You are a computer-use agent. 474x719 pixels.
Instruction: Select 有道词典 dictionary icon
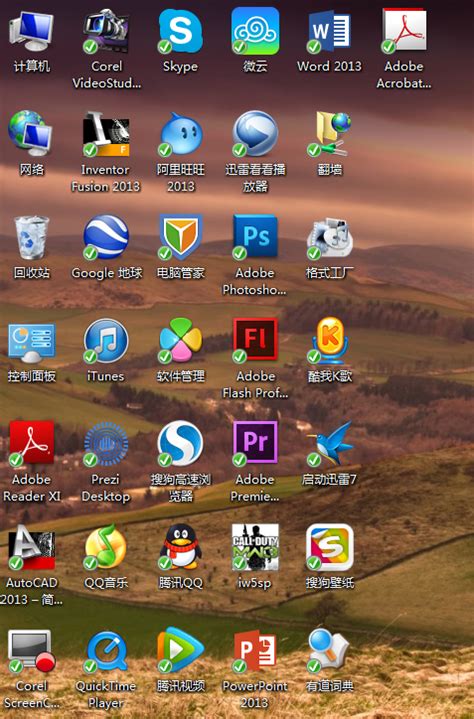[329, 651]
